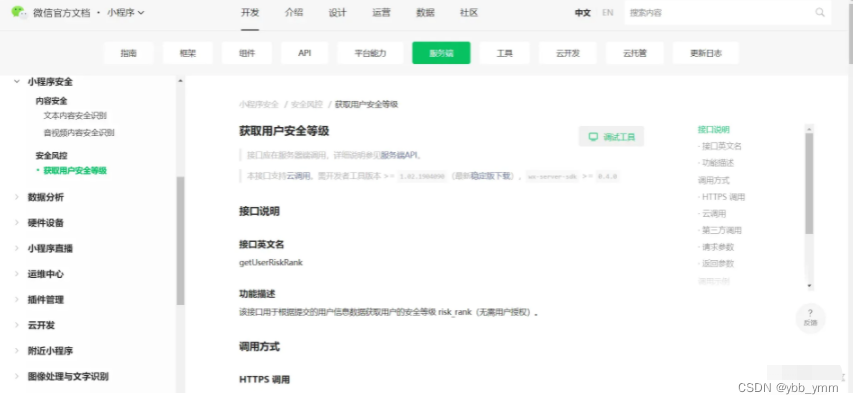
Task: Expand the 运维中心 sidebar section
Action: point(16,274)
